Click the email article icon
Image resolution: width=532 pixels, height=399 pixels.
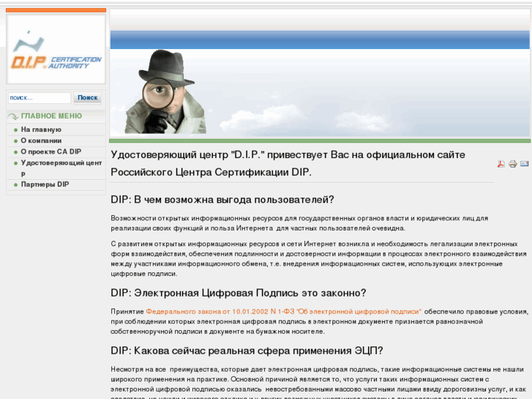[524, 164]
